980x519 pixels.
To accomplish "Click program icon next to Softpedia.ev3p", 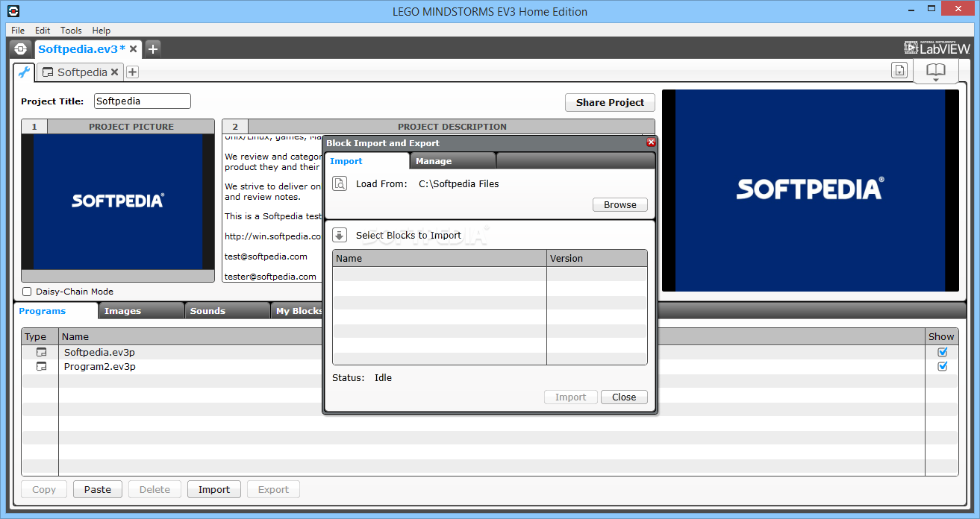I will [x=42, y=352].
